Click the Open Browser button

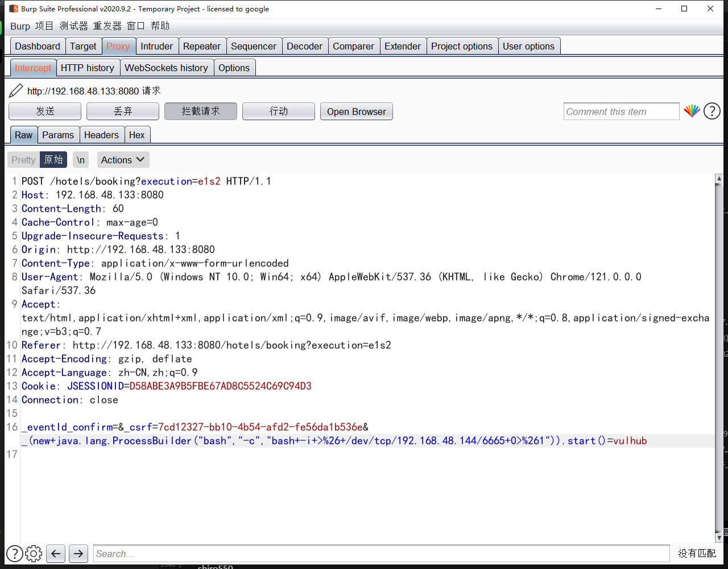357,111
